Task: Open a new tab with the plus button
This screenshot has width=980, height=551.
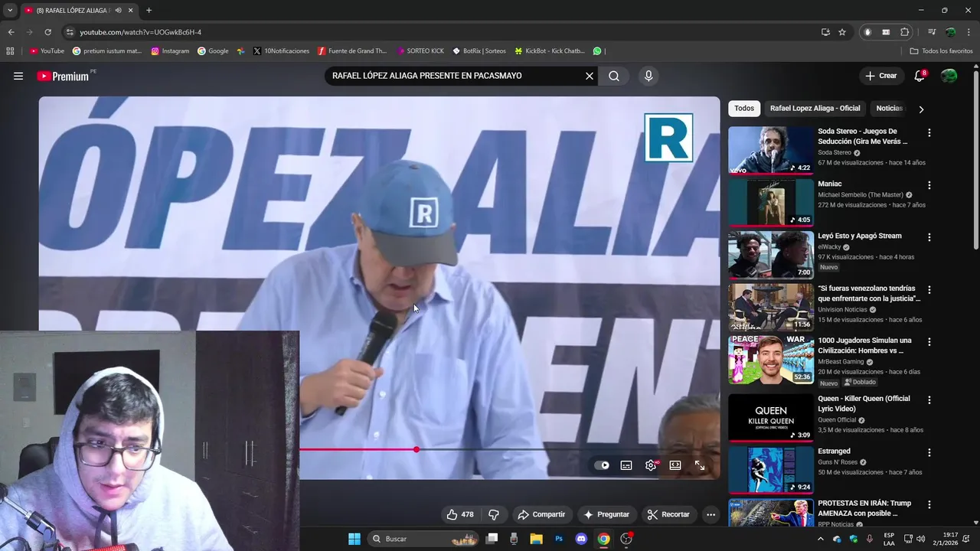Action: [x=149, y=10]
